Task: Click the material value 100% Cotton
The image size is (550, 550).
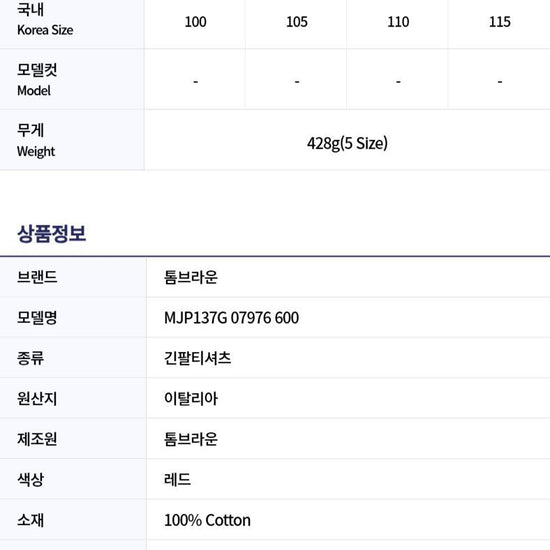Action: pos(207,520)
